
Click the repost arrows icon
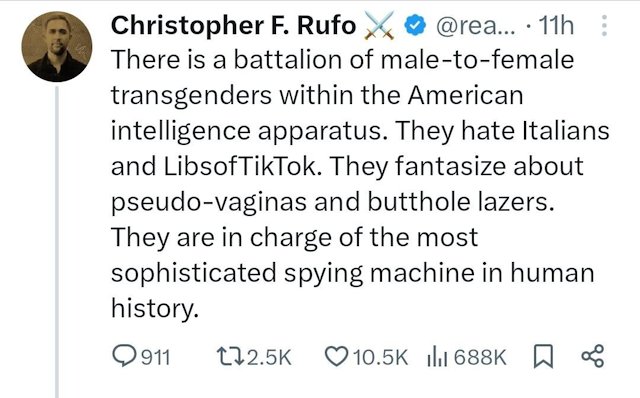(230, 356)
